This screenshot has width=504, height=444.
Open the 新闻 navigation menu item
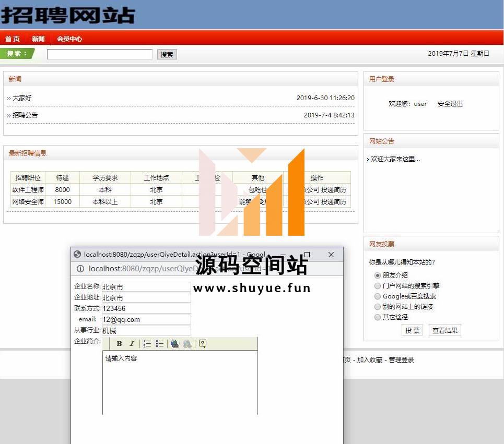(38, 39)
